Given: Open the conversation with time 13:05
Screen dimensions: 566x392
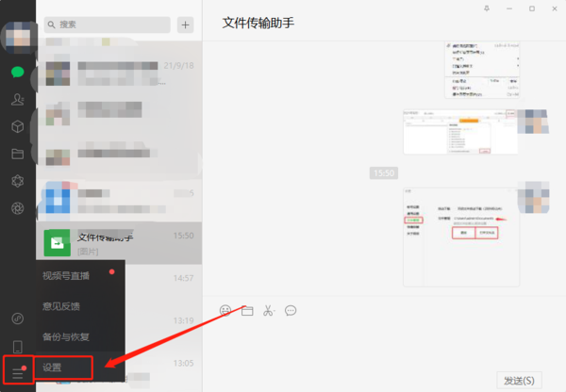Looking at the screenshot, I should (x=163, y=370).
